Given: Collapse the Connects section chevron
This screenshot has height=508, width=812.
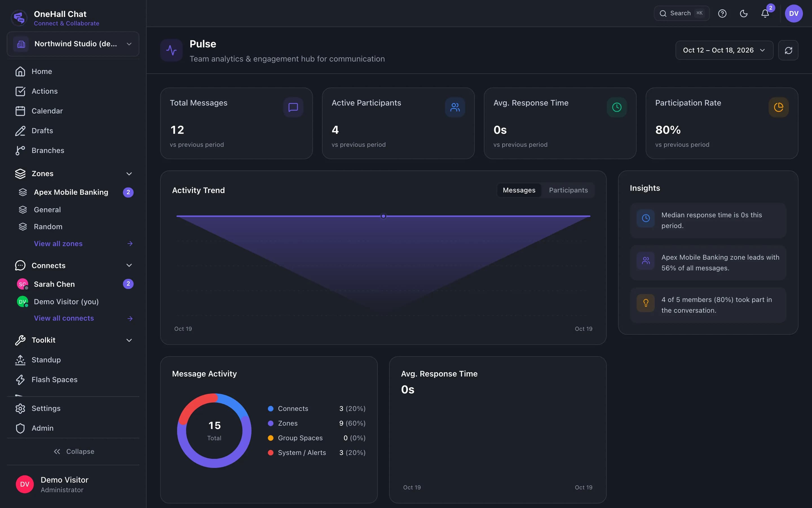Looking at the screenshot, I should [129, 265].
